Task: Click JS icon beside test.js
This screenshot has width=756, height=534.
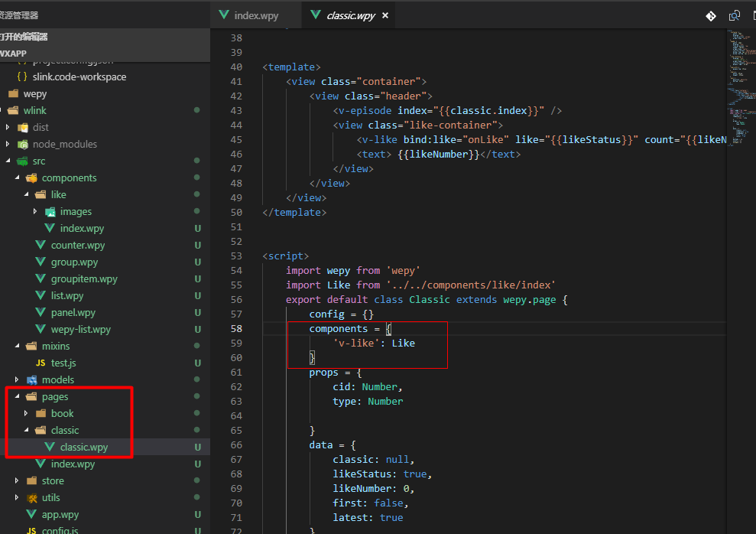Action: pyautogui.click(x=41, y=363)
